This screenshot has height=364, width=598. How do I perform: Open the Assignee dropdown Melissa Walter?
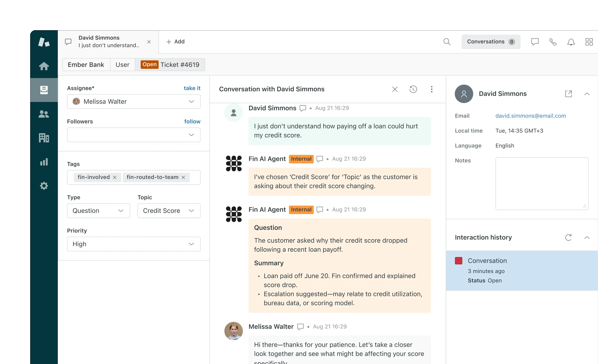pos(134,101)
